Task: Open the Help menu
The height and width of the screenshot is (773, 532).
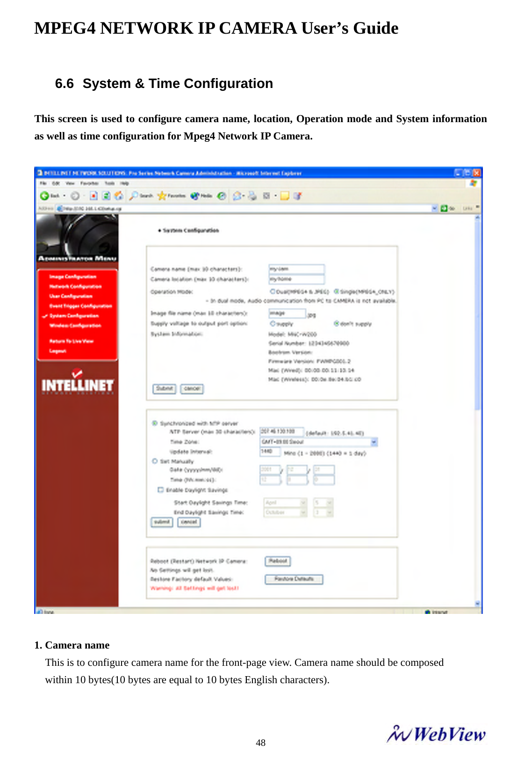Action: coord(124,183)
